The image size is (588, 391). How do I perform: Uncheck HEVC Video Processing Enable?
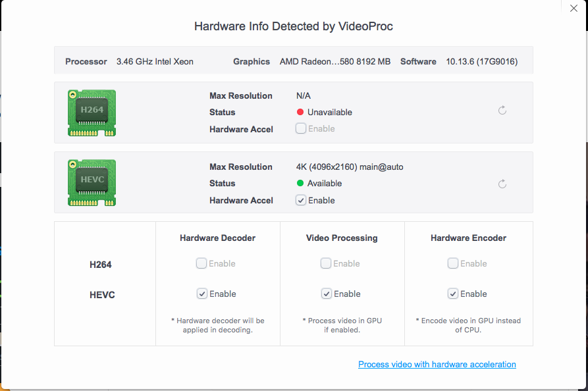pos(326,294)
